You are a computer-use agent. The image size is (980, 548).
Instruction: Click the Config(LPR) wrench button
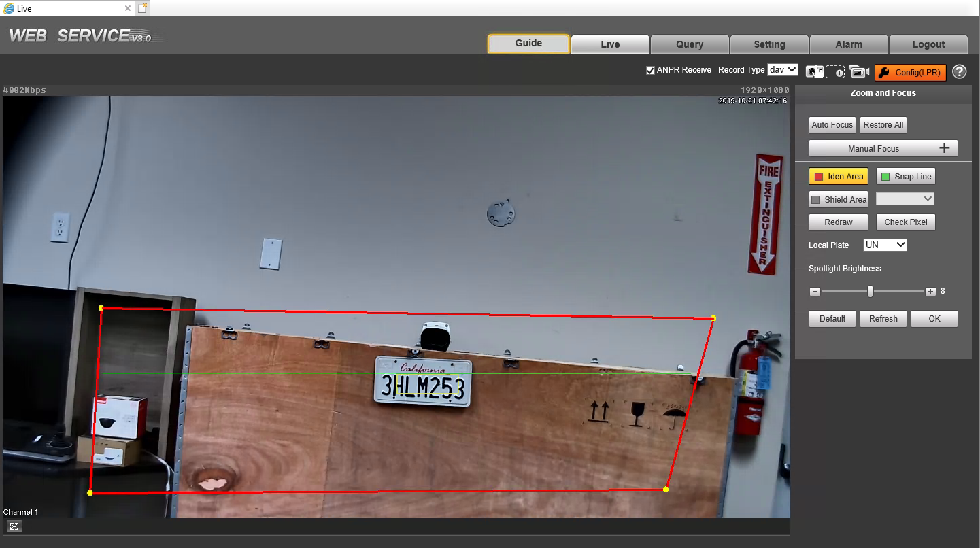tap(910, 72)
